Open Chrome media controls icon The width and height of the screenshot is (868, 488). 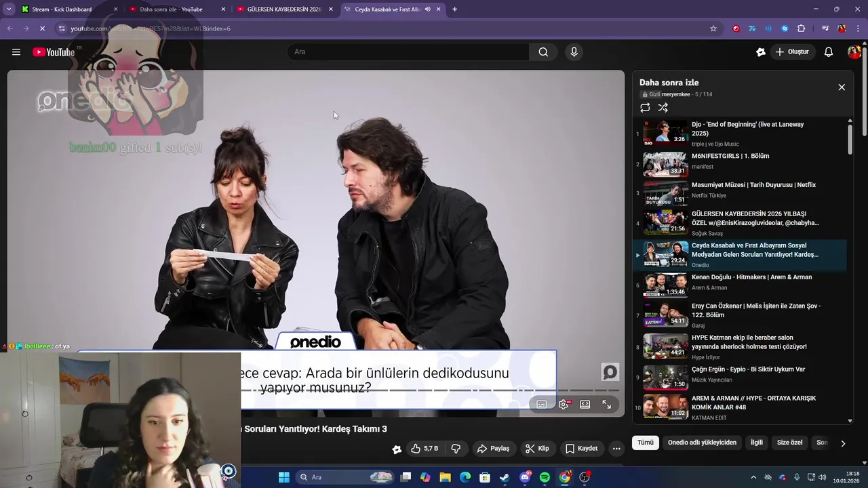point(825,28)
